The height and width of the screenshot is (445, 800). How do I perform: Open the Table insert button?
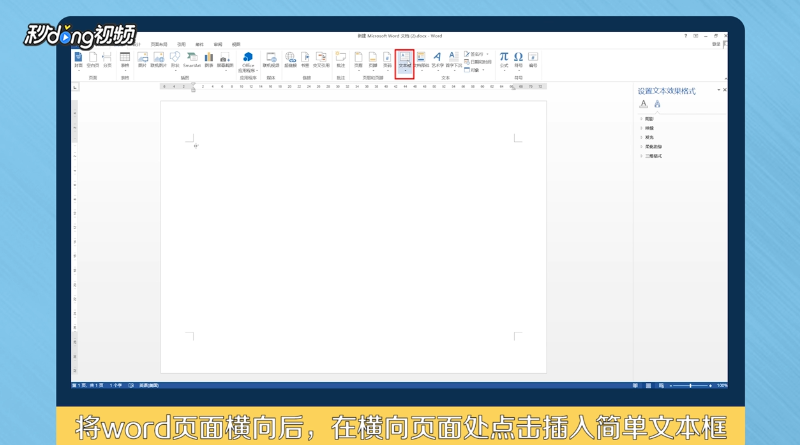pyautogui.click(x=125, y=60)
